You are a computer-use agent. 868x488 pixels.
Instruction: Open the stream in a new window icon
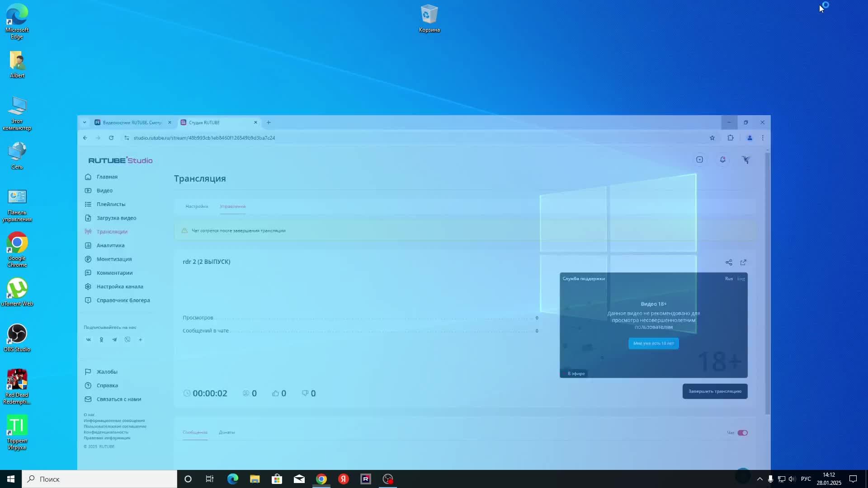pos(743,263)
